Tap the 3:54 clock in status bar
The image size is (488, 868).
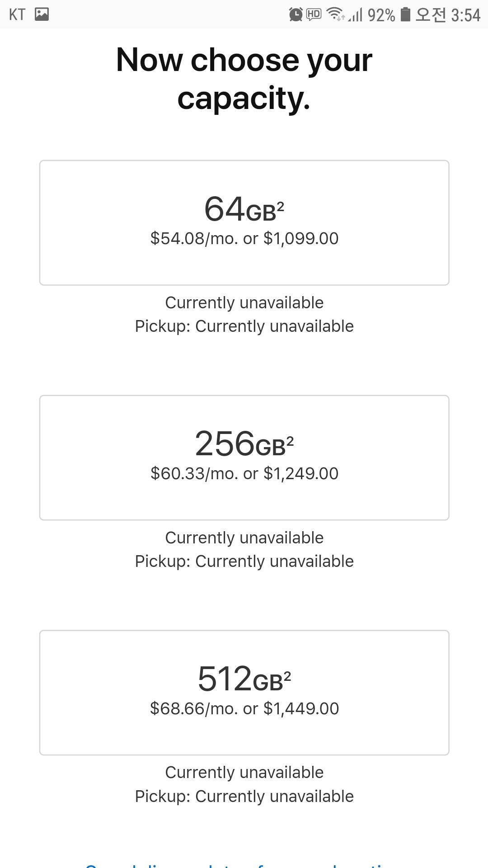465,15
